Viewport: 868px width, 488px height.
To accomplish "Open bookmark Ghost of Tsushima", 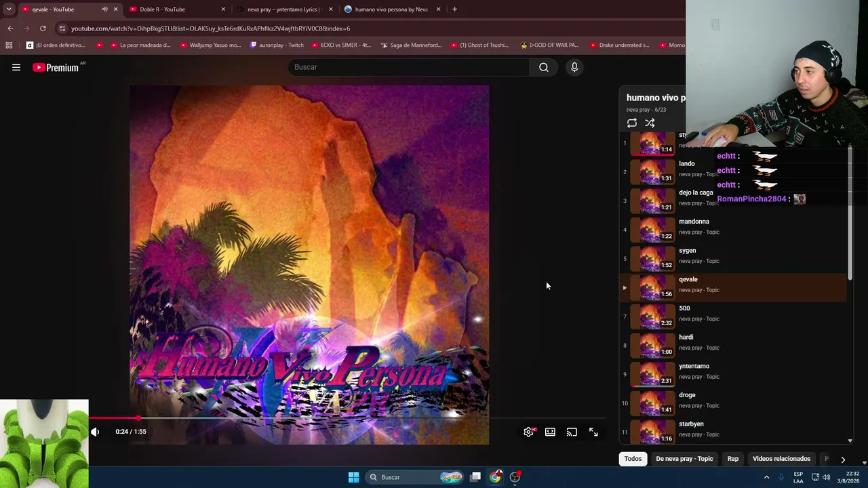I will (x=479, y=45).
